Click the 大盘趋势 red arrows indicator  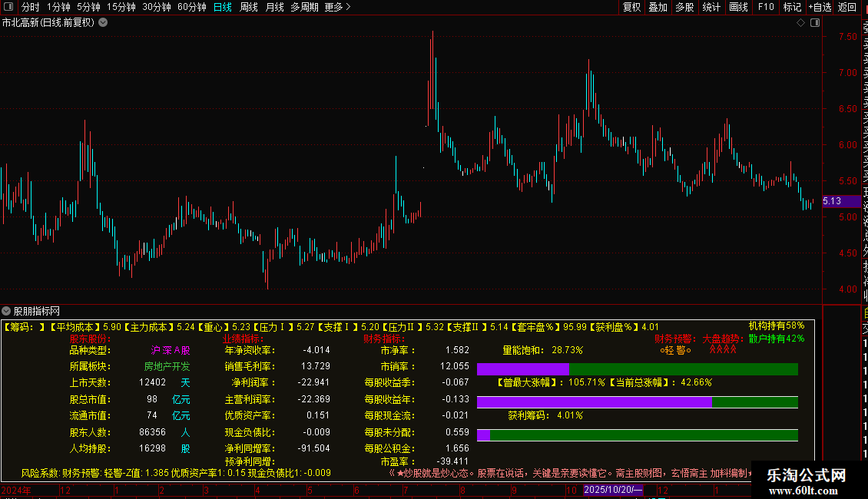[x=723, y=349]
